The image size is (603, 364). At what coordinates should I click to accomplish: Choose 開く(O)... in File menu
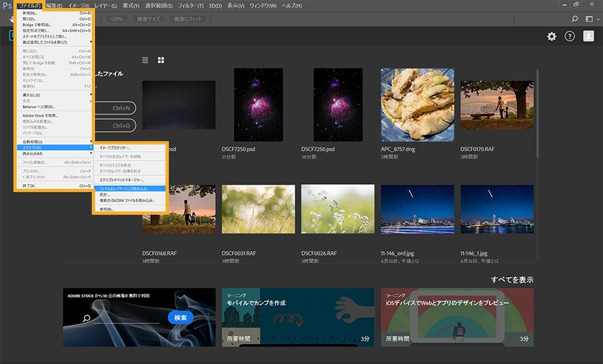tap(55, 19)
